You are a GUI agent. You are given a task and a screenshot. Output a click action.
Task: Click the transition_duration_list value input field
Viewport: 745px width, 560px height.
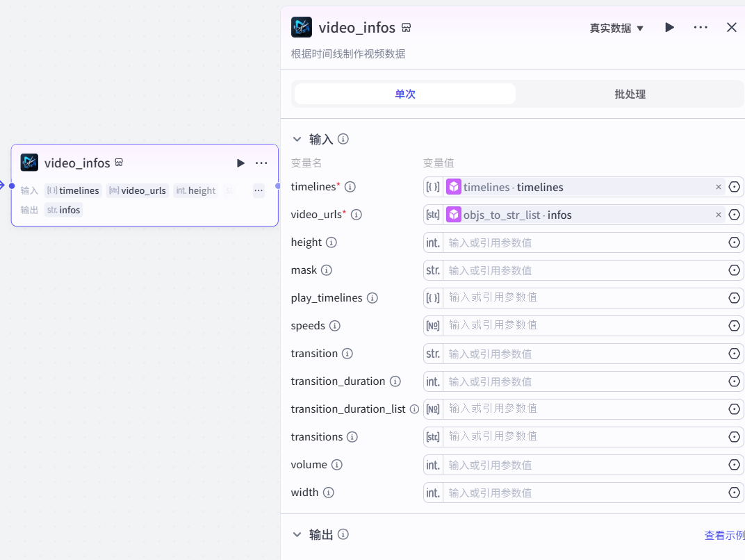click(584, 409)
